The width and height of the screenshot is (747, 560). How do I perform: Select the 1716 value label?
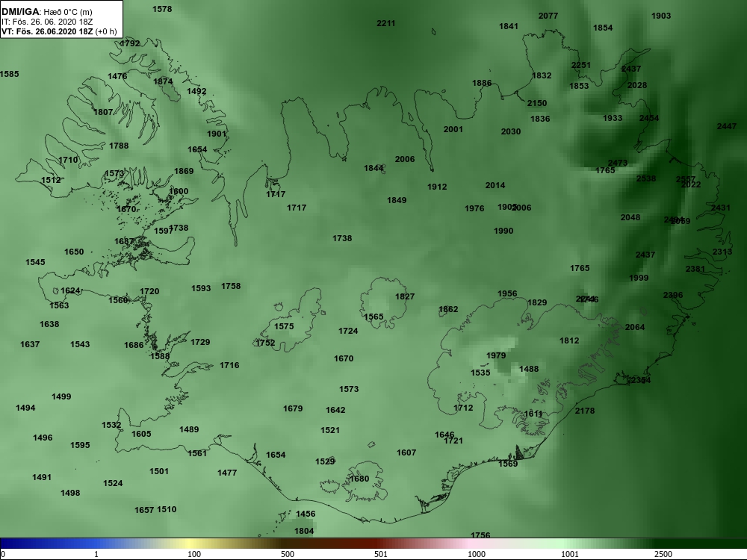229,365
